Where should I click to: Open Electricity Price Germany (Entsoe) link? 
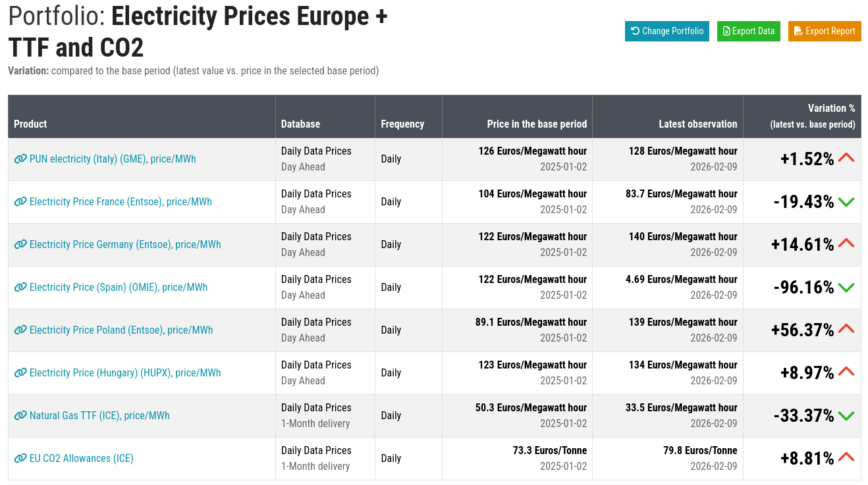125,245
